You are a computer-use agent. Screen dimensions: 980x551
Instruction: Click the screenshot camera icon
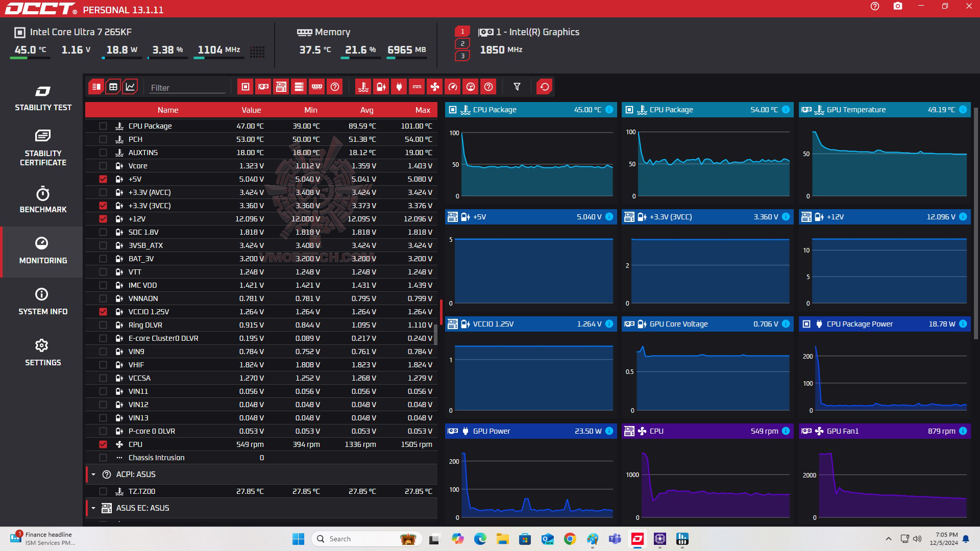point(898,7)
